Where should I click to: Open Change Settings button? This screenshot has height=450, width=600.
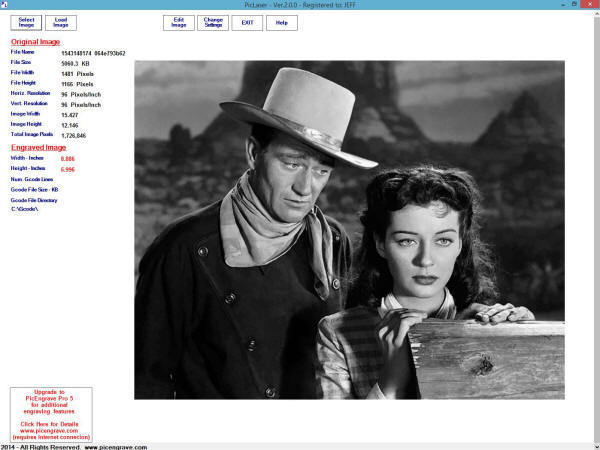pos(213,23)
